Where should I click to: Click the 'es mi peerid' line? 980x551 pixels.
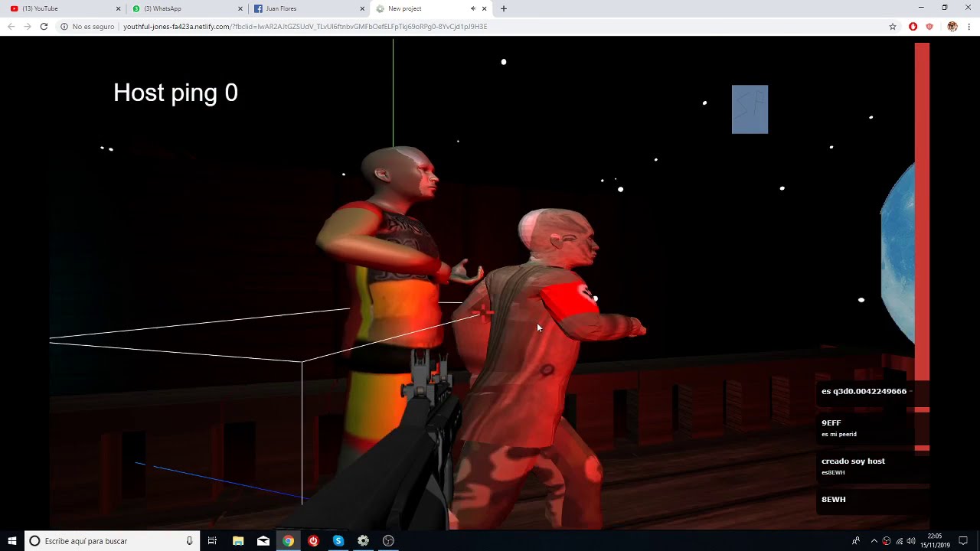click(838, 434)
